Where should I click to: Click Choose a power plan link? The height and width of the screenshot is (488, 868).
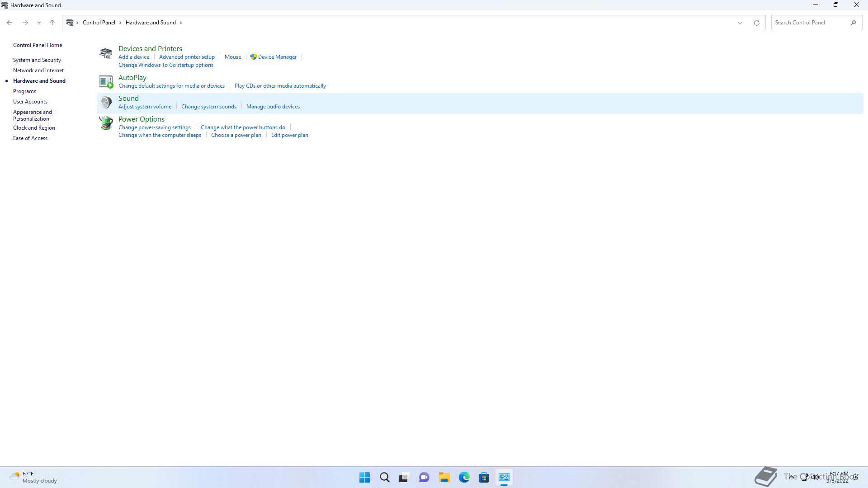pos(236,135)
